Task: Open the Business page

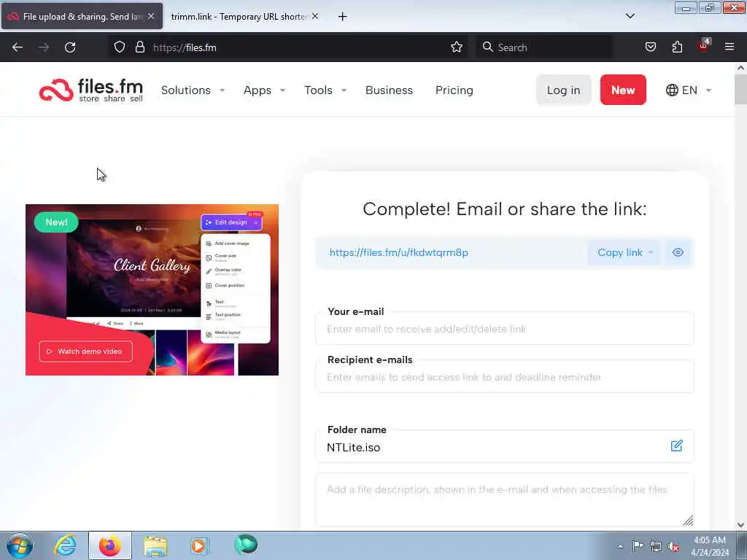Action: (390, 90)
